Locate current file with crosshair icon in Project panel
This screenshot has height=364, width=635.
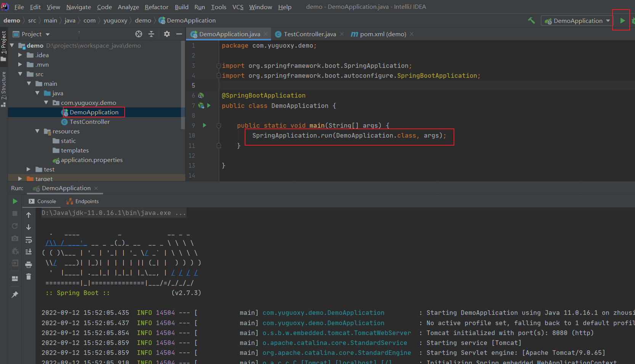point(139,34)
